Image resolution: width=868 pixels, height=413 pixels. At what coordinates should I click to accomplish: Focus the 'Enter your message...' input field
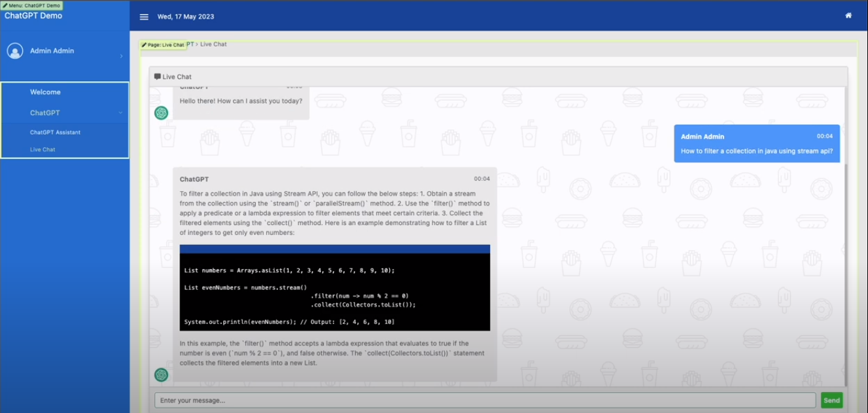(x=484, y=401)
